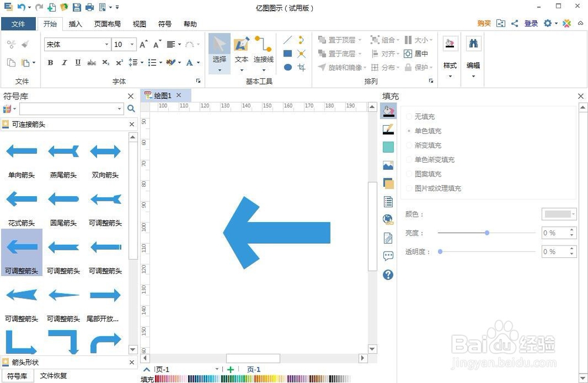
Task: Click the help question-mark icon on right sidebar
Action: [387, 274]
